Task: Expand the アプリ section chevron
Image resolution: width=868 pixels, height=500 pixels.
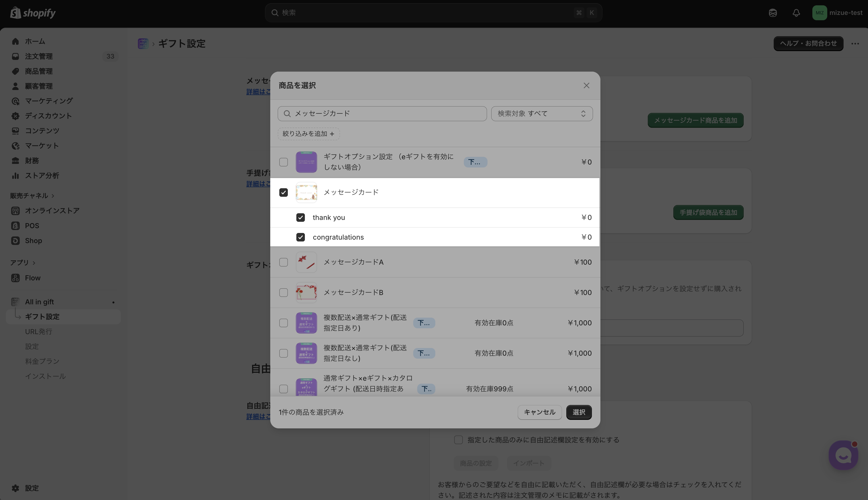Action: [x=34, y=263]
